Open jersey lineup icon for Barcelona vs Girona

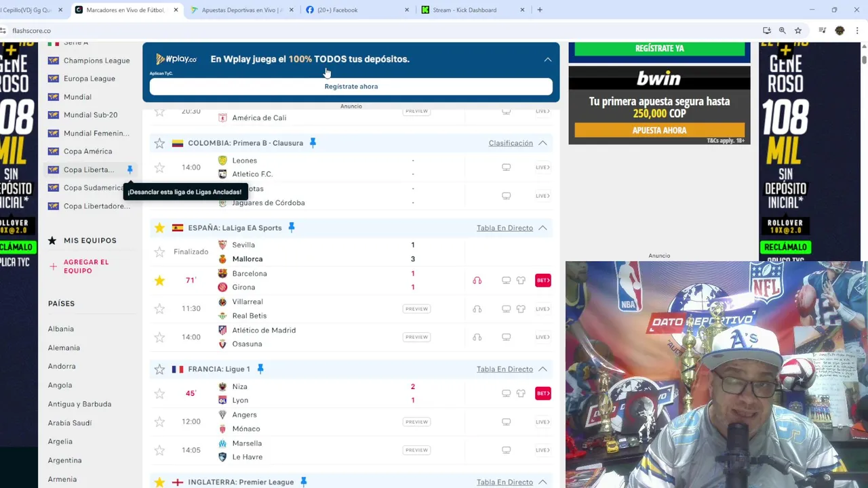(521, 281)
